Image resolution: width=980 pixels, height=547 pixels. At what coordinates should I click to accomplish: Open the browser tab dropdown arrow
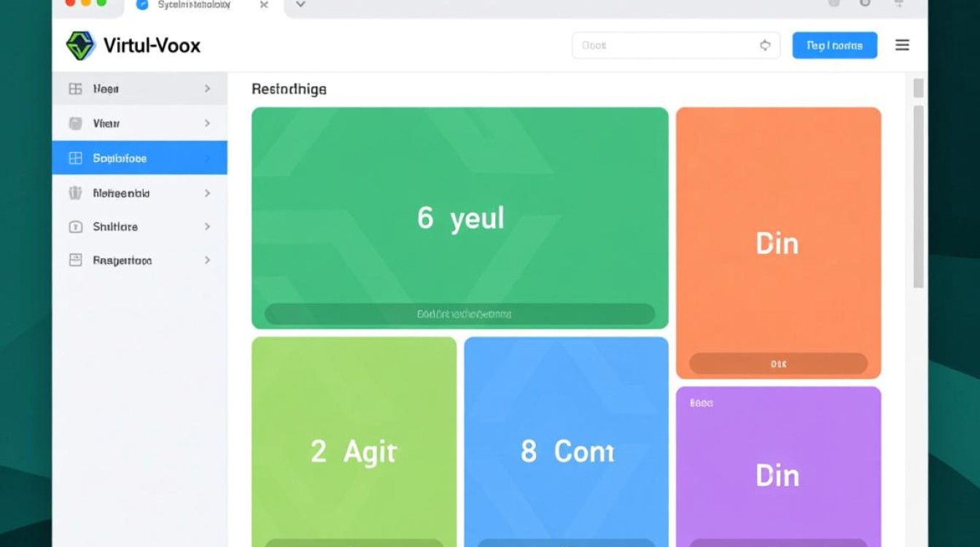point(300,4)
